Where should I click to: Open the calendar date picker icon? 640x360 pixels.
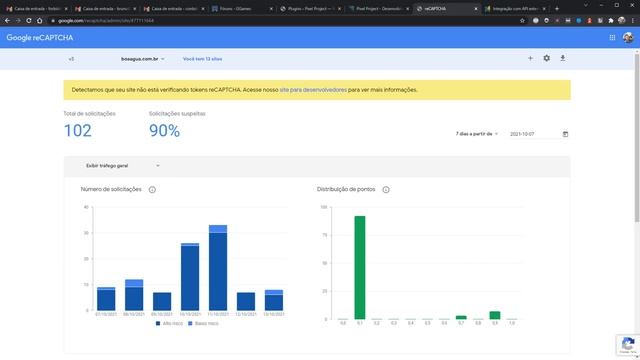point(565,134)
